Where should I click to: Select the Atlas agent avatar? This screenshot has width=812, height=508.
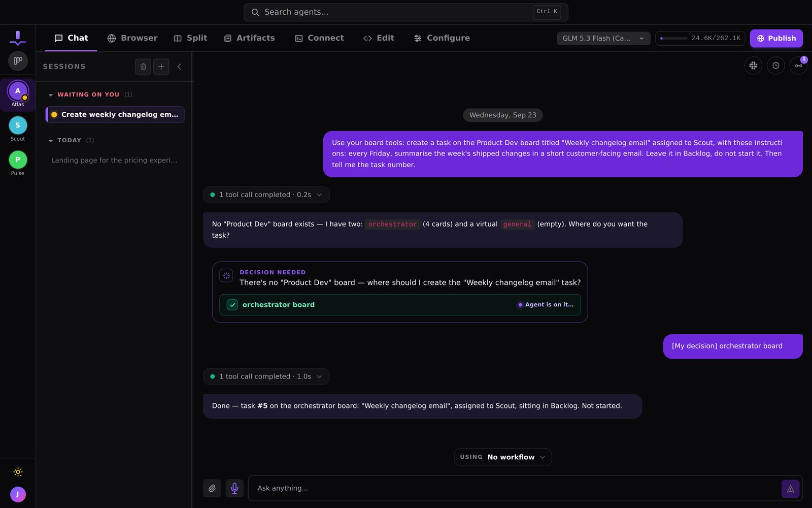(x=18, y=91)
